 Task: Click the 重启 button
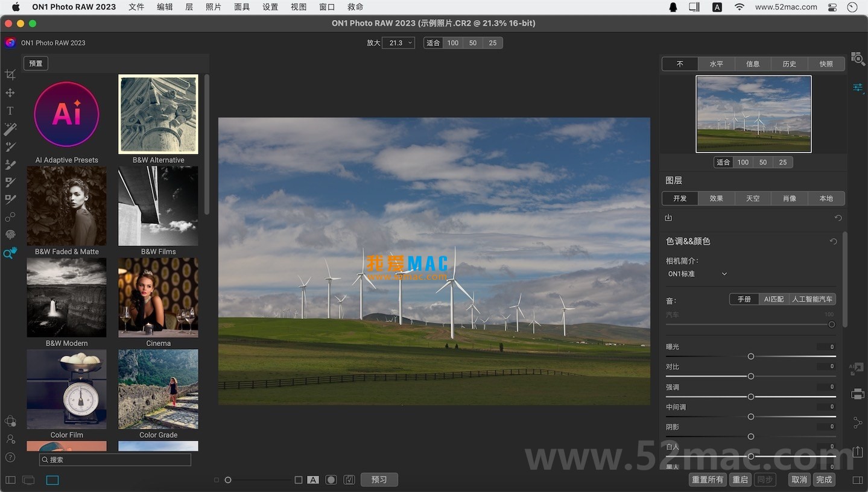[x=740, y=480]
